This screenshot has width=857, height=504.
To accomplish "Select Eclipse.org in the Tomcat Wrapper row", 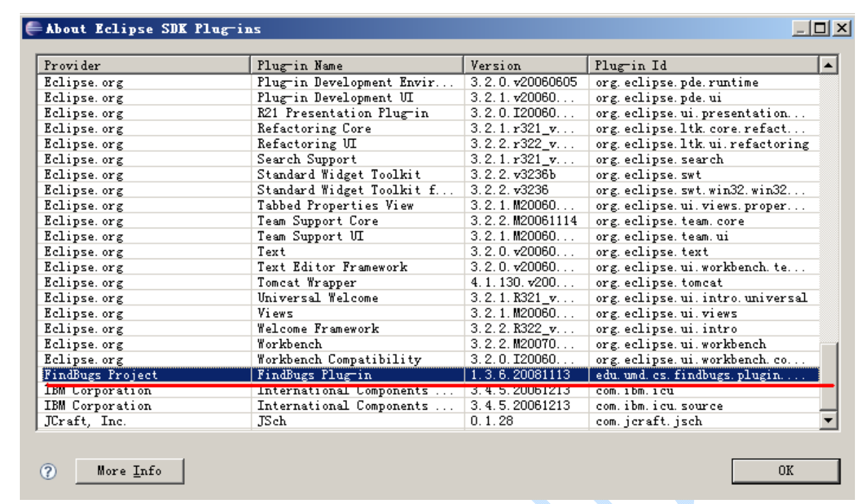I will point(84,282).
